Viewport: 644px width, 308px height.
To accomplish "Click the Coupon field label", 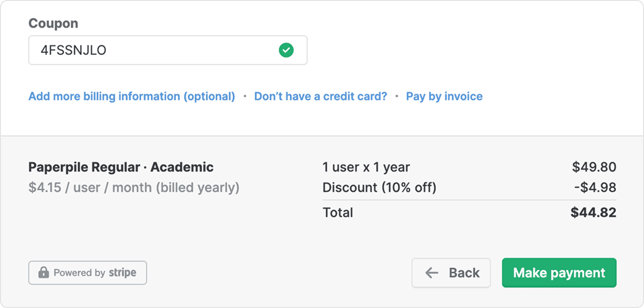I will coord(53,23).
